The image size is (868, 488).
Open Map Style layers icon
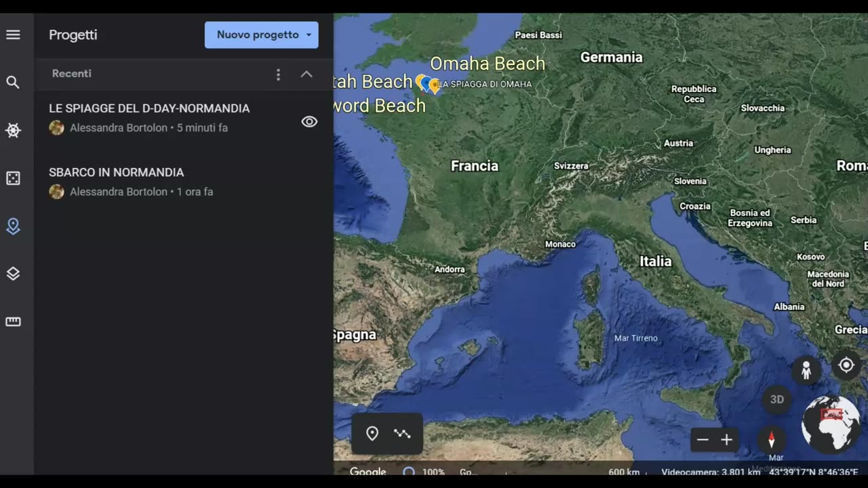click(13, 274)
